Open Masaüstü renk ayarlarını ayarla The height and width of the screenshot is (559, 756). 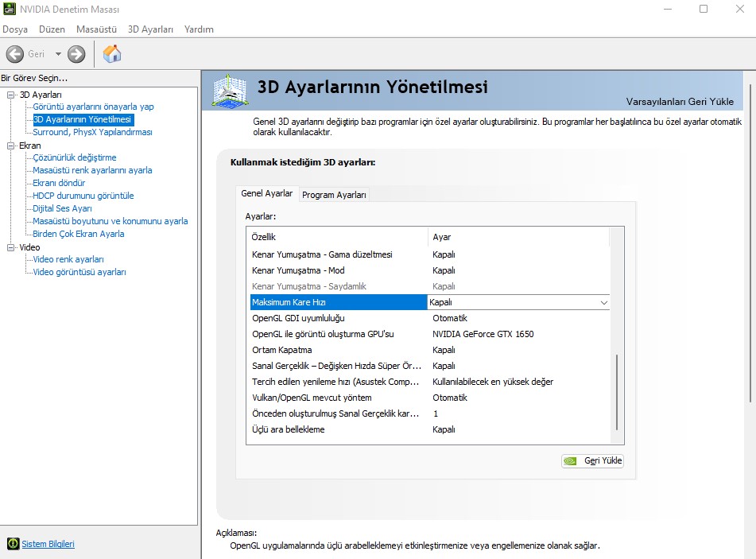[x=92, y=170]
